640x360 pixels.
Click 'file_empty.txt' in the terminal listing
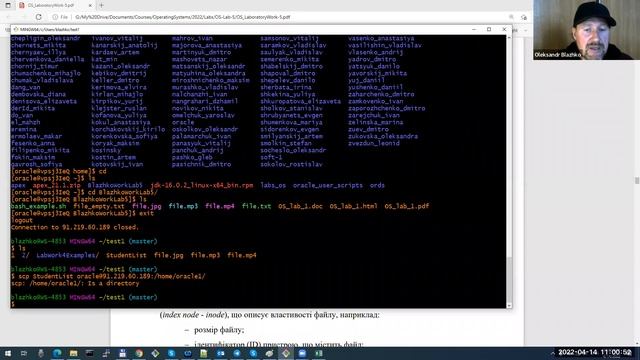[x=99, y=206]
